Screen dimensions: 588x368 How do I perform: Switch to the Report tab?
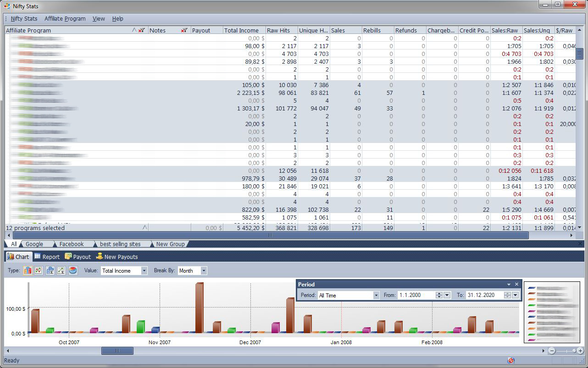tap(47, 257)
